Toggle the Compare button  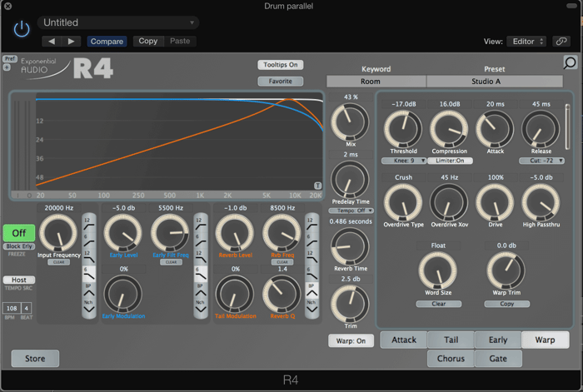point(107,42)
